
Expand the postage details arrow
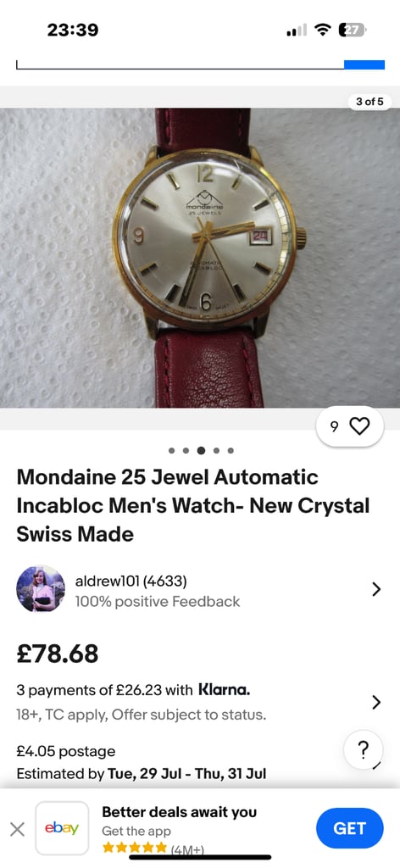pyautogui.click(x=377, y=765)
